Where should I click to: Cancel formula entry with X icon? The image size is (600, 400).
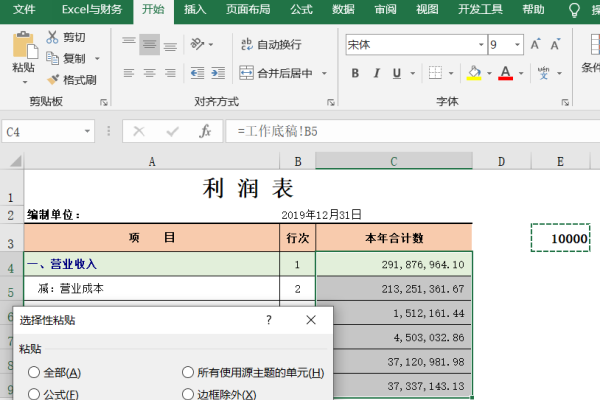click(x=139, y=131)
